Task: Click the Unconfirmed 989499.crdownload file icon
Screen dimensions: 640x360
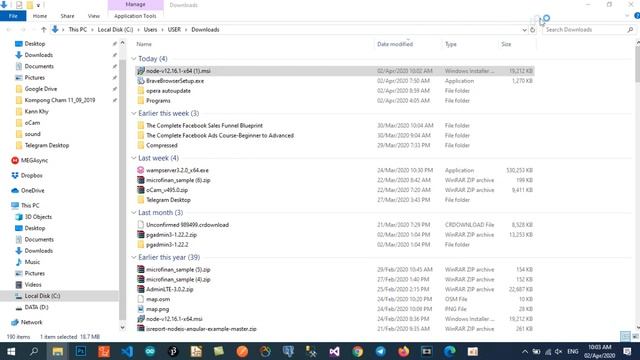Action: (140, 225)
